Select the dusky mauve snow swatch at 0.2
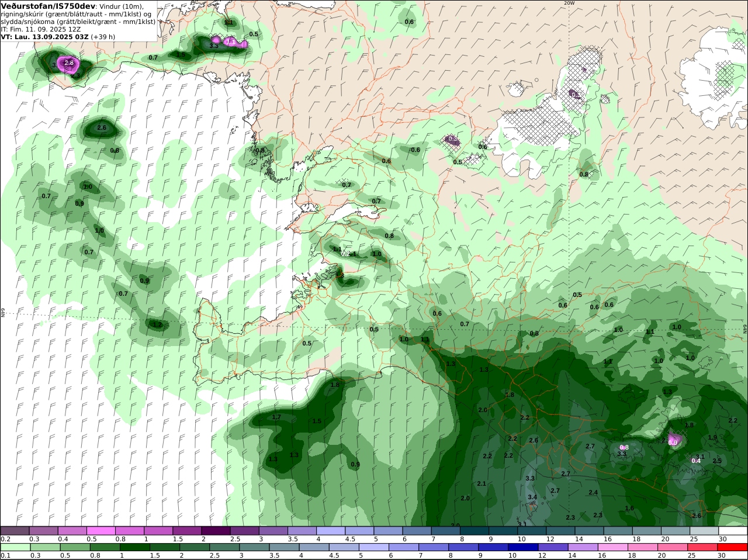748x560 pixels. point(15,531)
